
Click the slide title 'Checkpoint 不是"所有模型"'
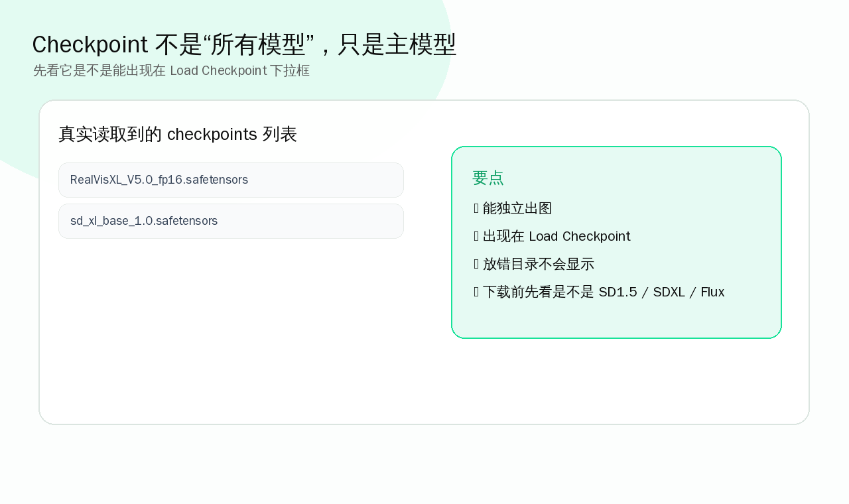(x=244, y=44)
